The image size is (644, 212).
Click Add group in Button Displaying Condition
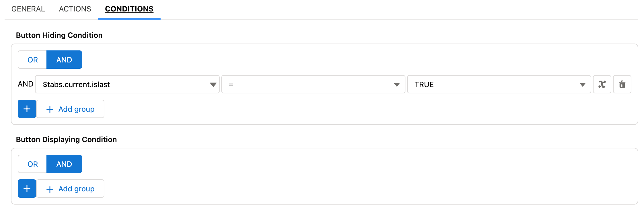tap(70, 189)
